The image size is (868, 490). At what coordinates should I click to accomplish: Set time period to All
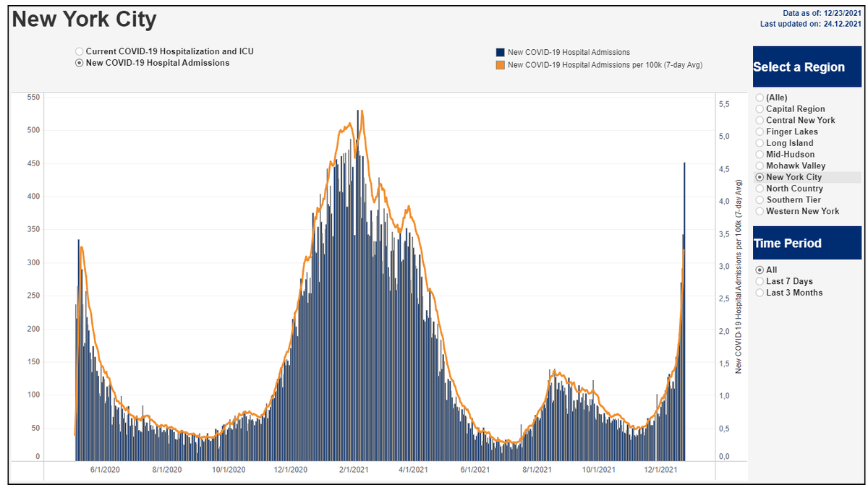tap(759, 270)
